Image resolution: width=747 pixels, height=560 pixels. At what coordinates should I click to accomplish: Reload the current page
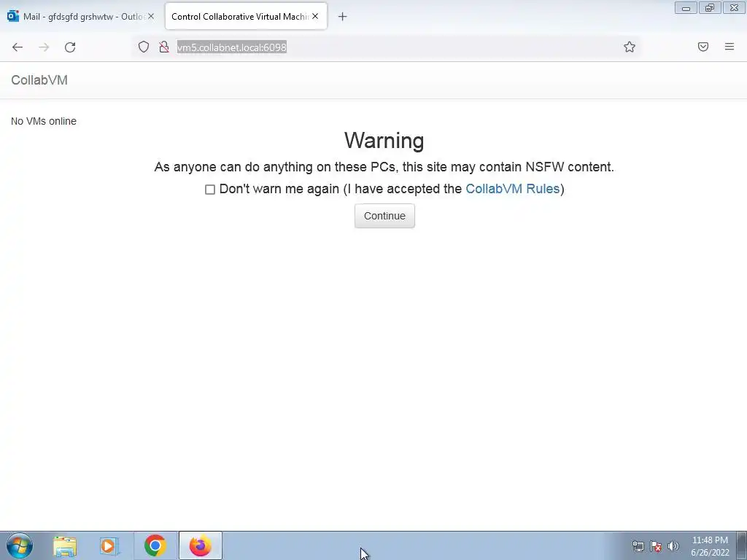[x=70, y=47]
